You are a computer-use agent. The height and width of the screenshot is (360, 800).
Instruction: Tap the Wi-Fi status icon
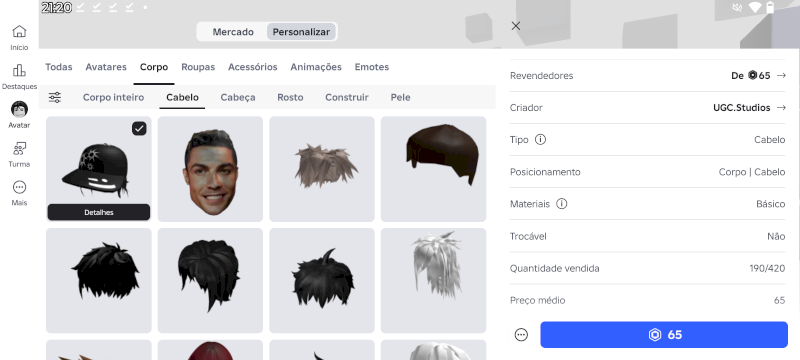coord(755,7)
